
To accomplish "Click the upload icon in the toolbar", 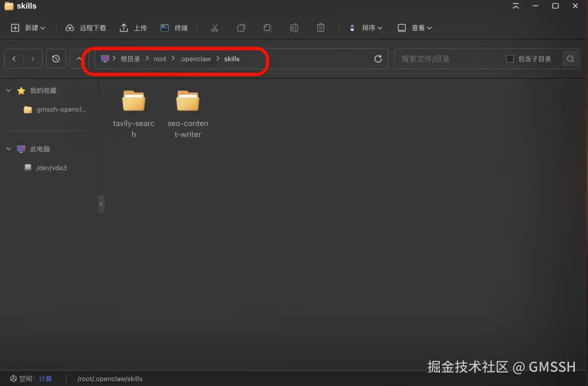I will point(133,27).
